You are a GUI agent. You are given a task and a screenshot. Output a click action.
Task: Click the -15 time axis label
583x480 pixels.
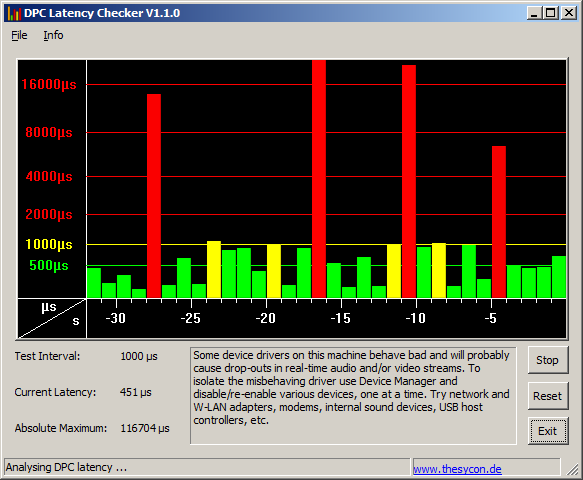click(341, 318)
